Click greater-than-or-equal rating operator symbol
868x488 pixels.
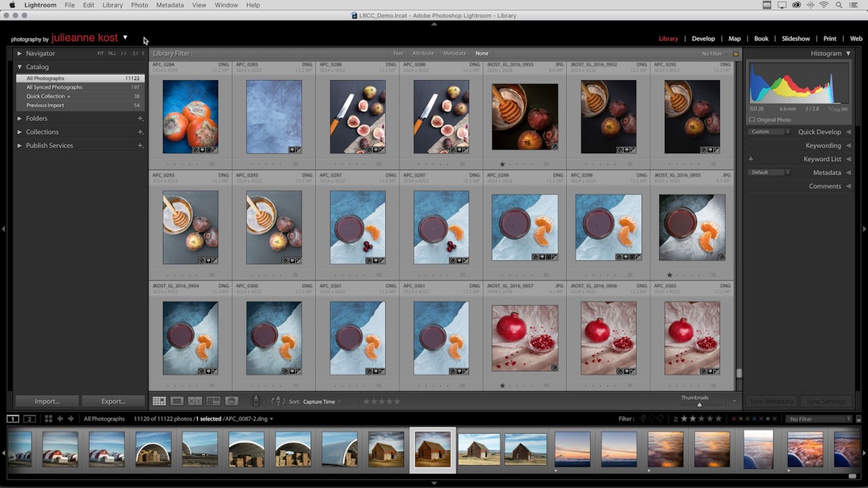(675, 419)
